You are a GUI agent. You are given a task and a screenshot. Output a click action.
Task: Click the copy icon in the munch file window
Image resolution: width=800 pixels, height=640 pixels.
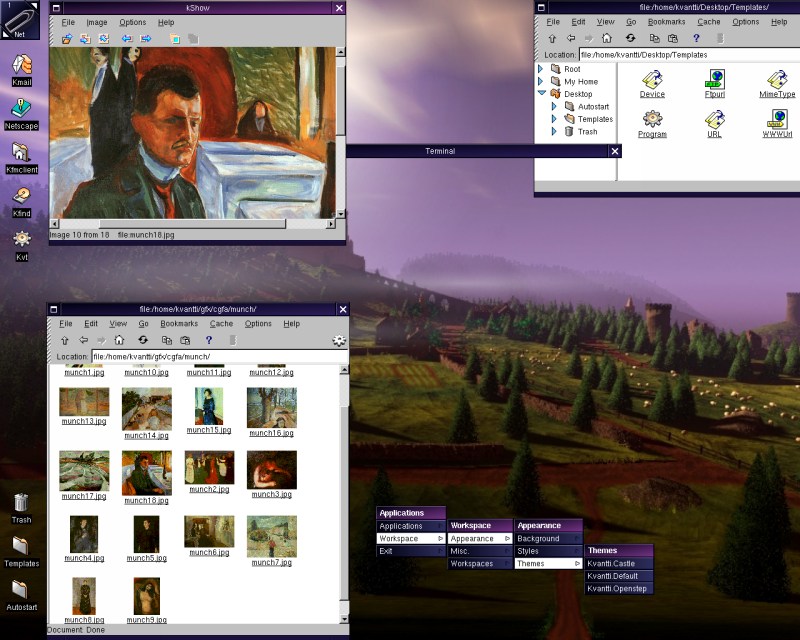pos(166,340)
